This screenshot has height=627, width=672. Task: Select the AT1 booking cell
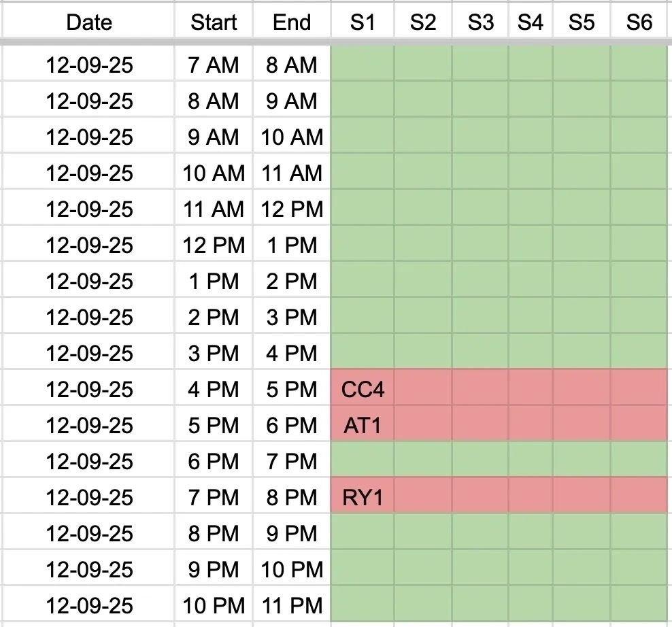[363, 426]
